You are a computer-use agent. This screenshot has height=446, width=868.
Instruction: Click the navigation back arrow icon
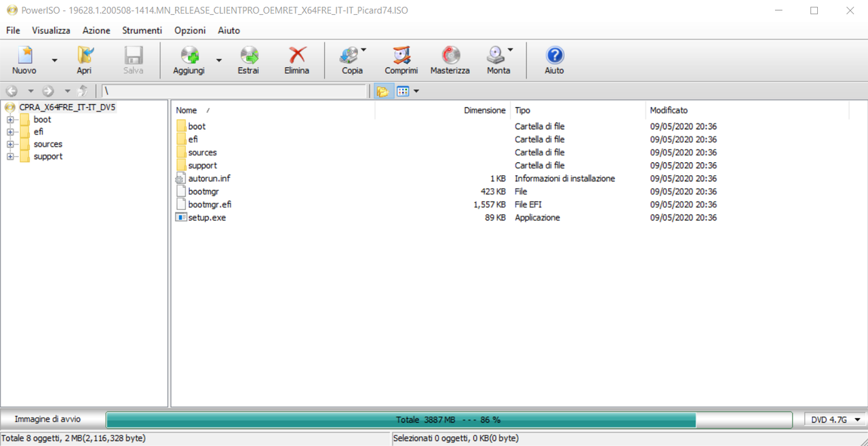coord(12,91)
